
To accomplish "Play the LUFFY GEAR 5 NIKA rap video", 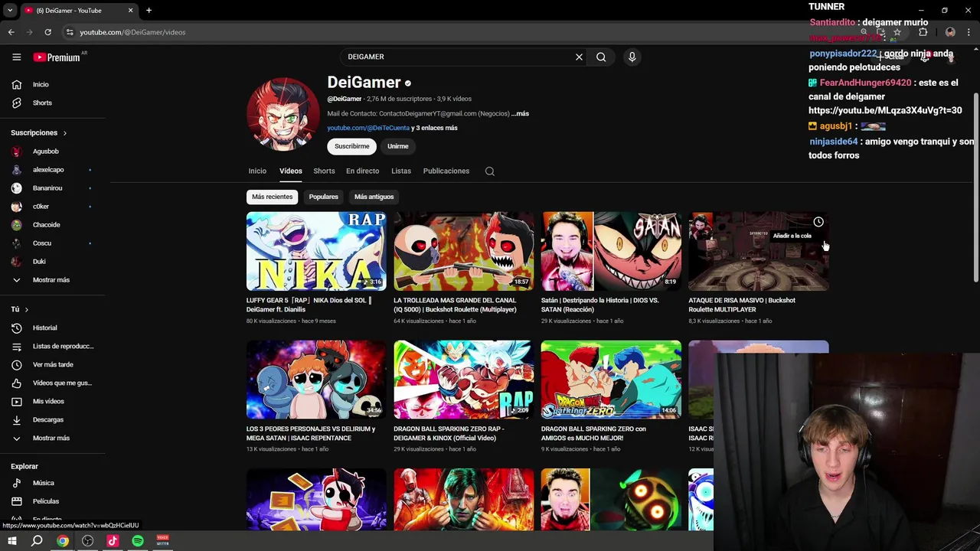I will point(316,251).
